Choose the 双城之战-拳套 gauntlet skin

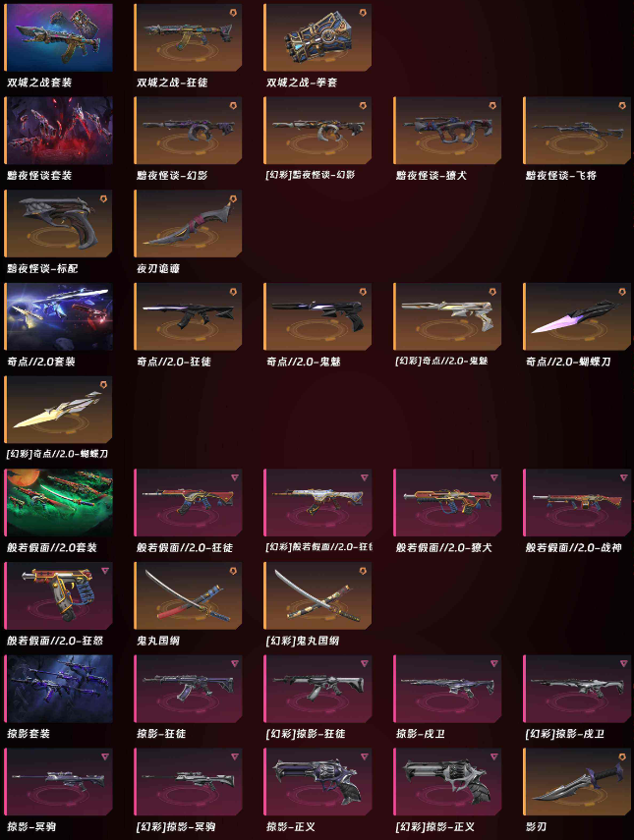tap(317, 37)
